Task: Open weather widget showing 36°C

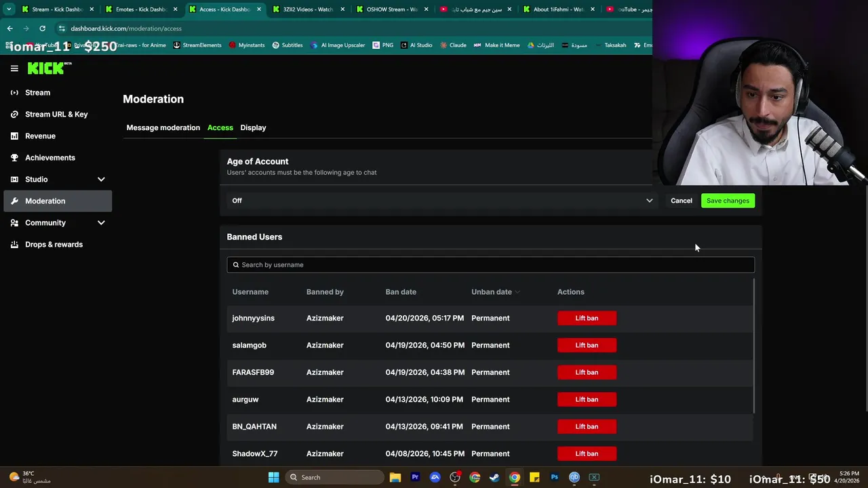Action: 31,477
